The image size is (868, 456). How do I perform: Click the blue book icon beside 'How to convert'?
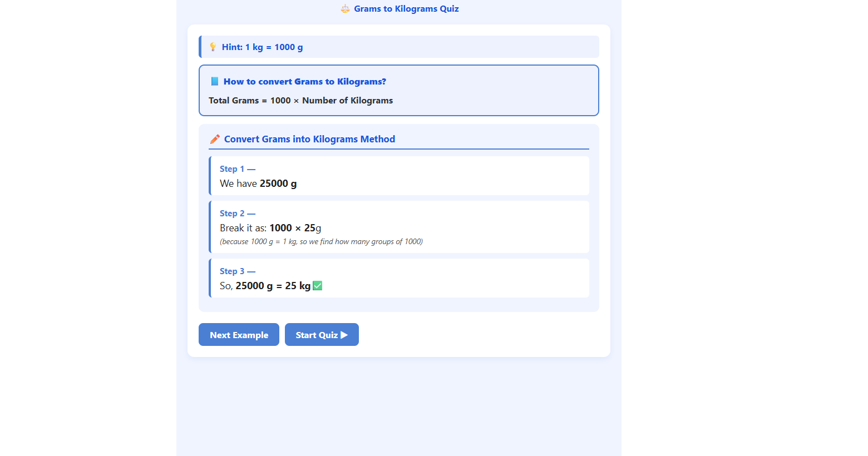215,82
